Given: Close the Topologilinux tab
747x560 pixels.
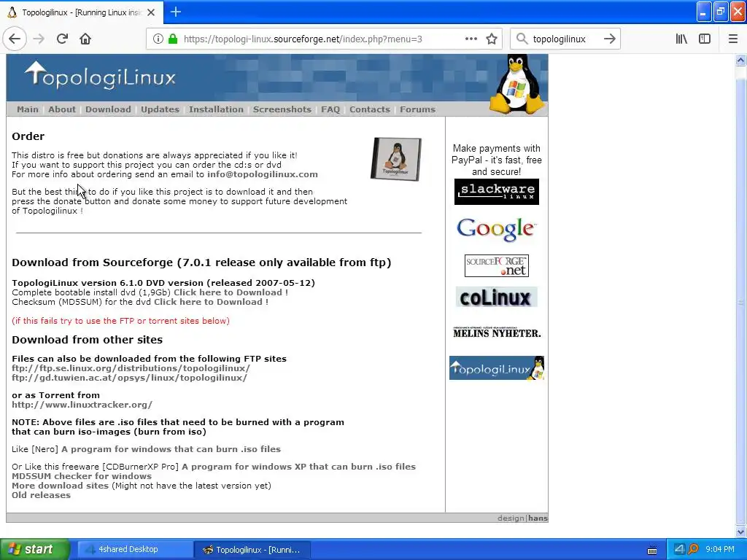Looking at the screenshot, I should click(x=151, y=12).
